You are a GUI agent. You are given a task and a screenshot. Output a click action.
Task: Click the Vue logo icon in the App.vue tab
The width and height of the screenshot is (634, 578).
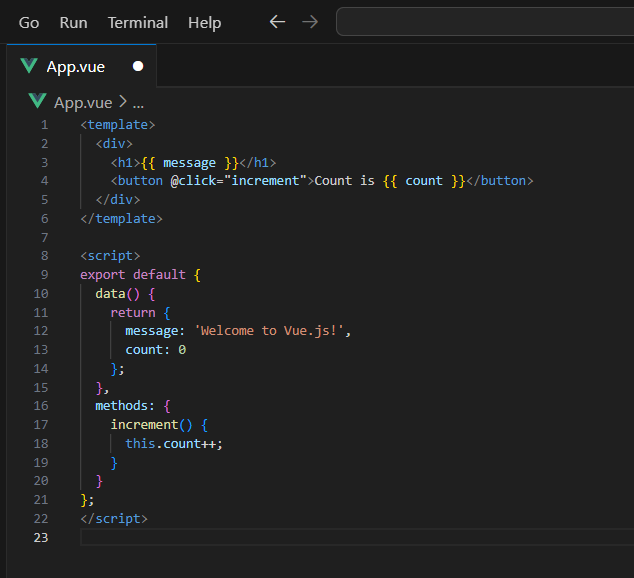pyautogui.click(x=29, y=66)
